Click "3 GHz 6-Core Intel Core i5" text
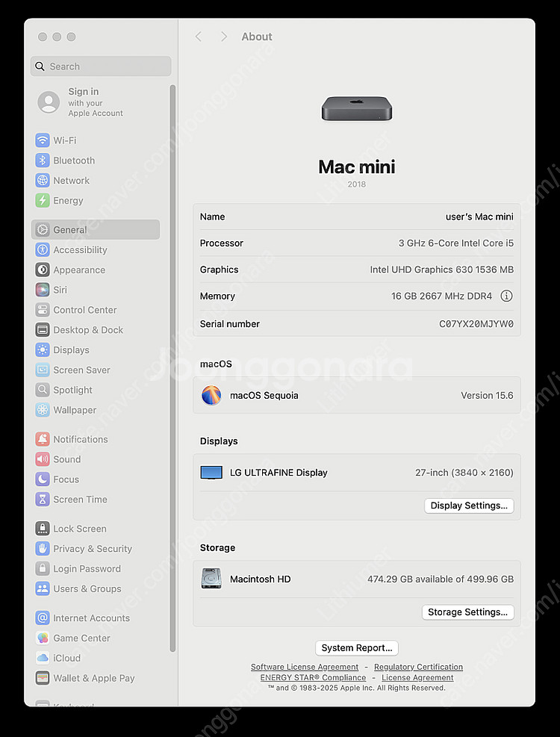 [x=456, y=243]
